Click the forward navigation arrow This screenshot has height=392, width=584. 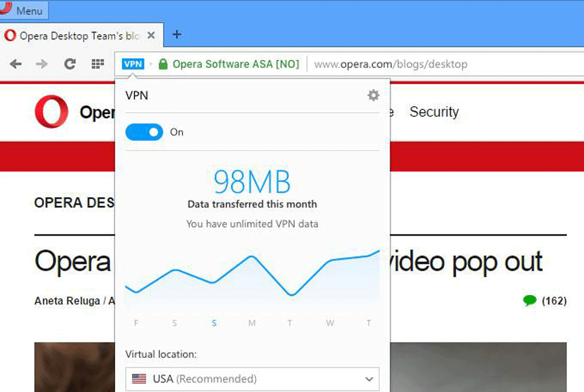[x=42, y=64]
